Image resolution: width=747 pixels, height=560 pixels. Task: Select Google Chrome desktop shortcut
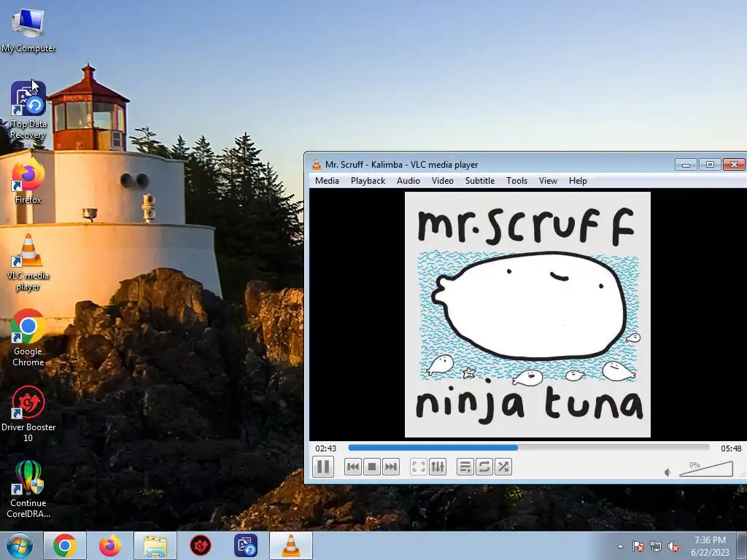coord(28,338)
